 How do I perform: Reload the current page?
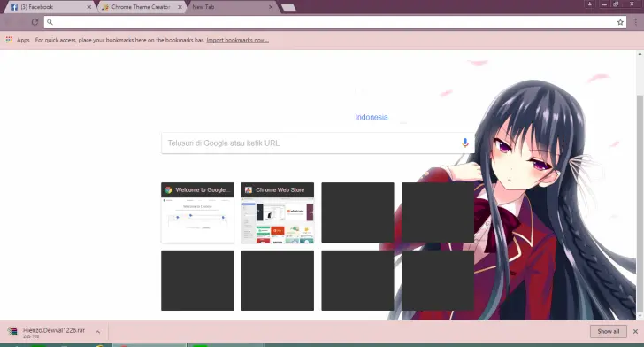34,22
